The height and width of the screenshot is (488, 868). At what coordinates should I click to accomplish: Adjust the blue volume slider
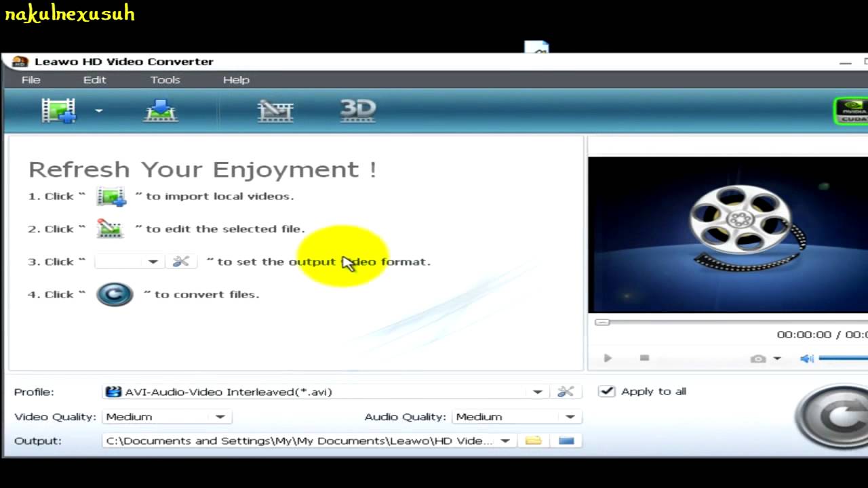point(843,358)
